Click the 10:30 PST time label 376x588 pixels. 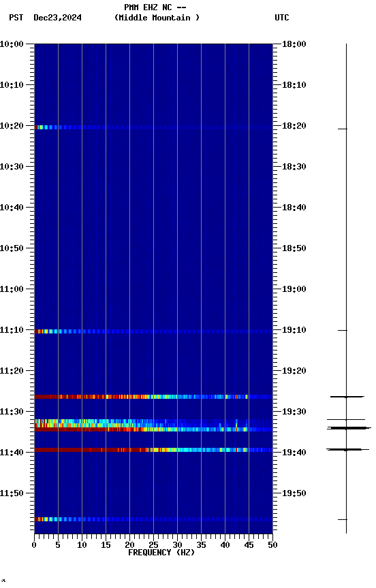pos(12,167)
